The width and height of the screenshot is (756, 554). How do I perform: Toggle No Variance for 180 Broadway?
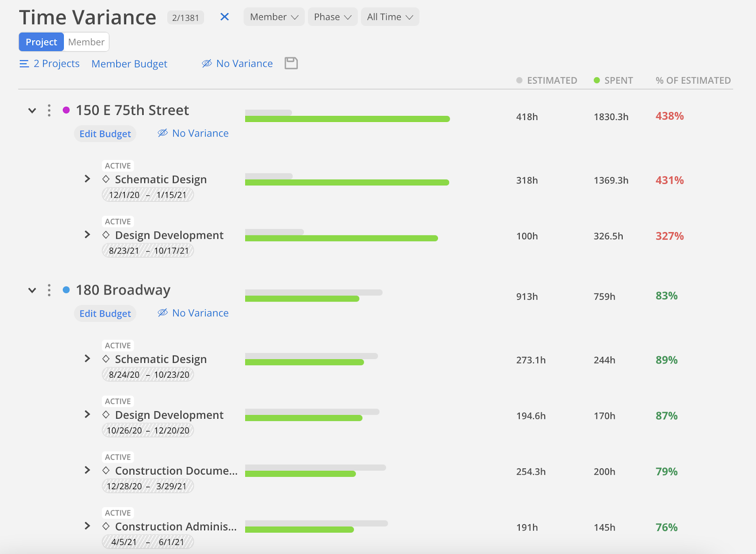[193, 313]
